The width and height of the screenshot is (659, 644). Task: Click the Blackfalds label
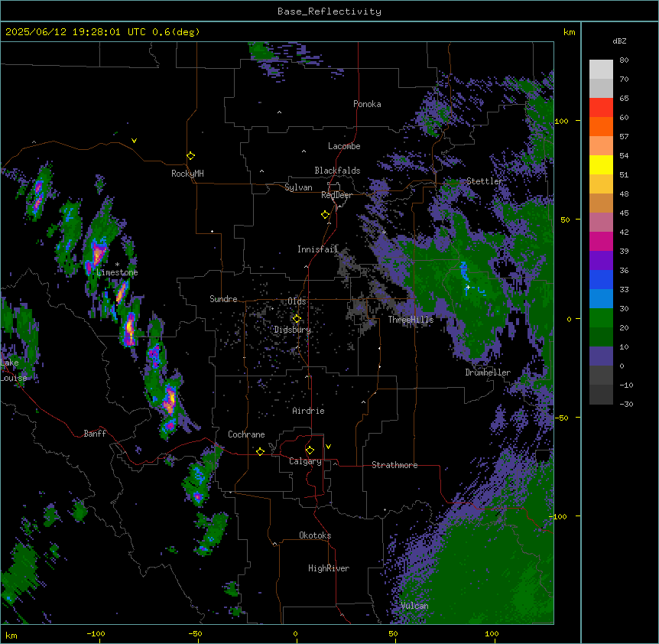337,171
